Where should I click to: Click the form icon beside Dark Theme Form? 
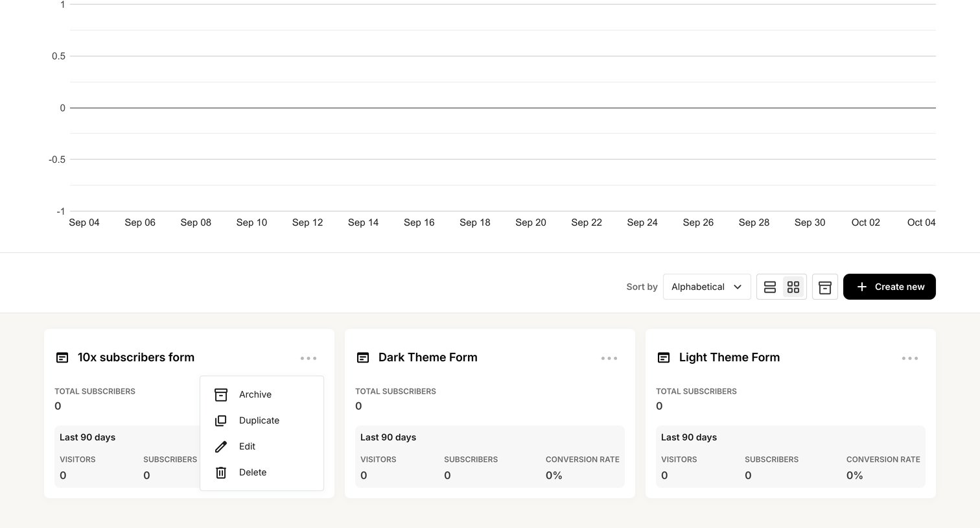363,357
